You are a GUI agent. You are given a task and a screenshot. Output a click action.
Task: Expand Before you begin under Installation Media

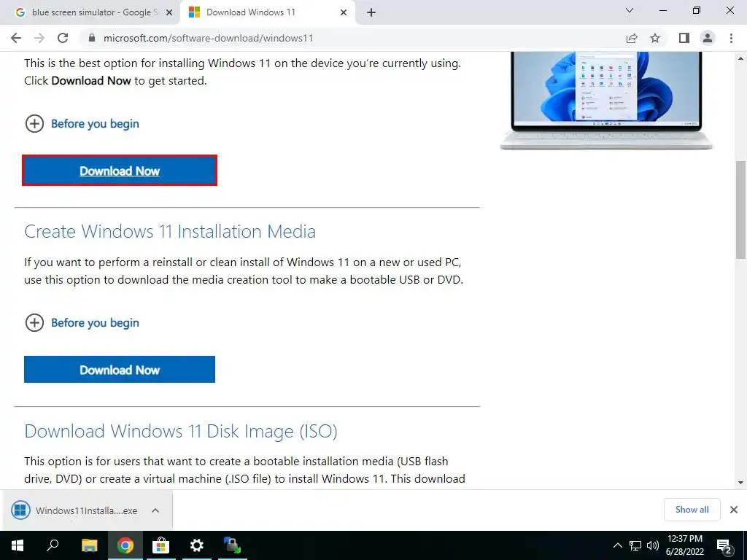pos(82,323)
